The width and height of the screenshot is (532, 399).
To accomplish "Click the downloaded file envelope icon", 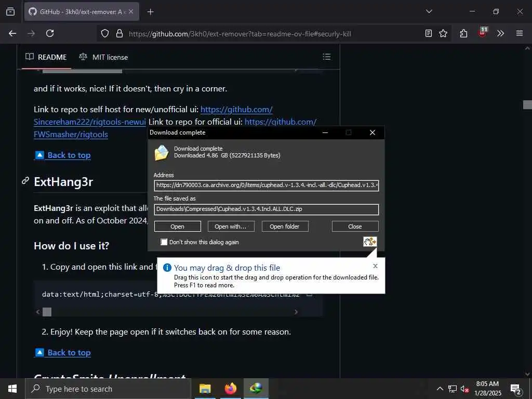I will (x=162, y=152).
